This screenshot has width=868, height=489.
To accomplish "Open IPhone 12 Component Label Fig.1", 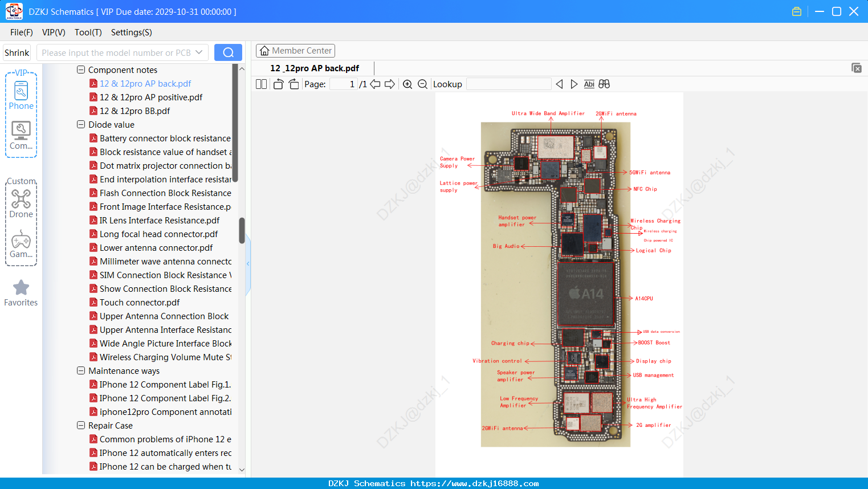I will (165, 384).
